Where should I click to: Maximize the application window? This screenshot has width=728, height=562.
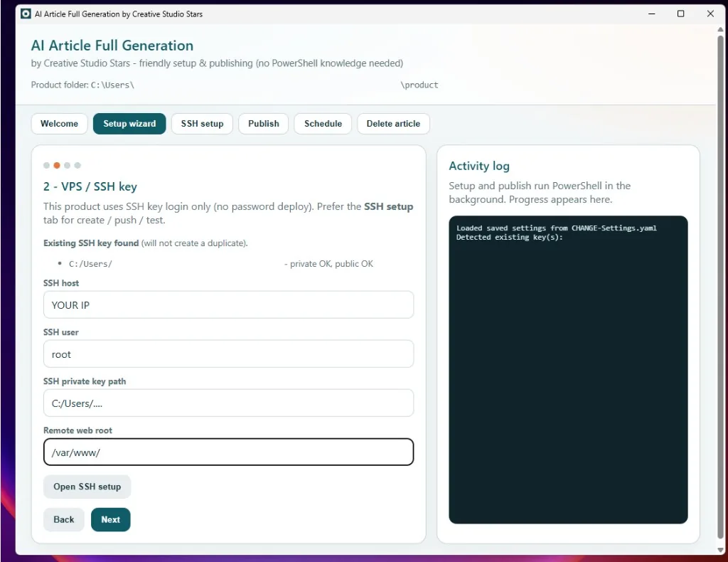coord(680,14)
